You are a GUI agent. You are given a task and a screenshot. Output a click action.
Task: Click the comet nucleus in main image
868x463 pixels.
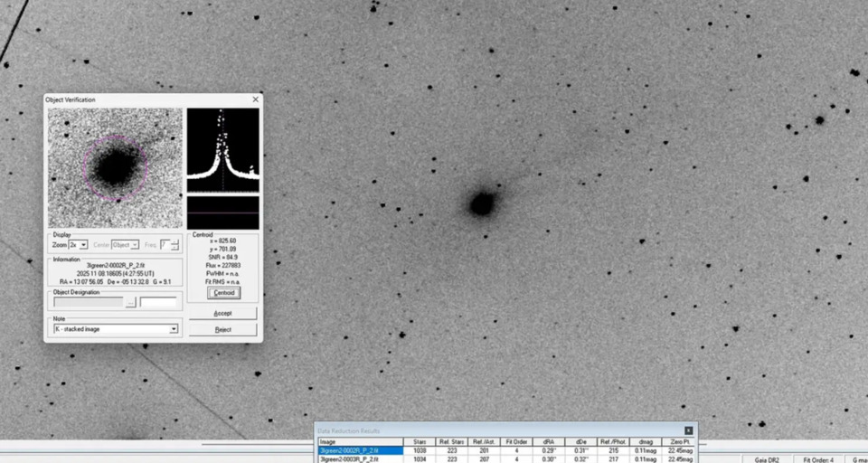pyautogui.click(x=482, y=203)
